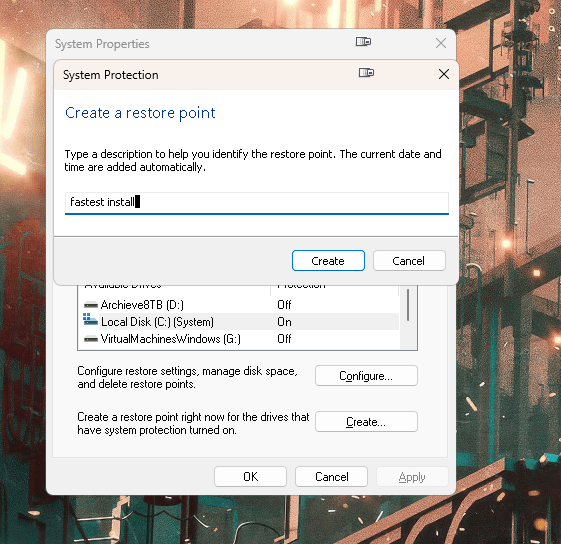Click the Local Disk C: Windows drive icon
The image size is (561, 544).
90,320
